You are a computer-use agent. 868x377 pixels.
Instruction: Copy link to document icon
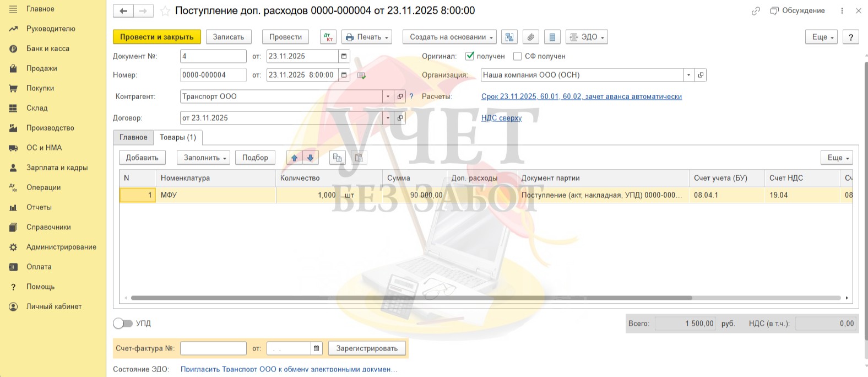click(756, 11)
